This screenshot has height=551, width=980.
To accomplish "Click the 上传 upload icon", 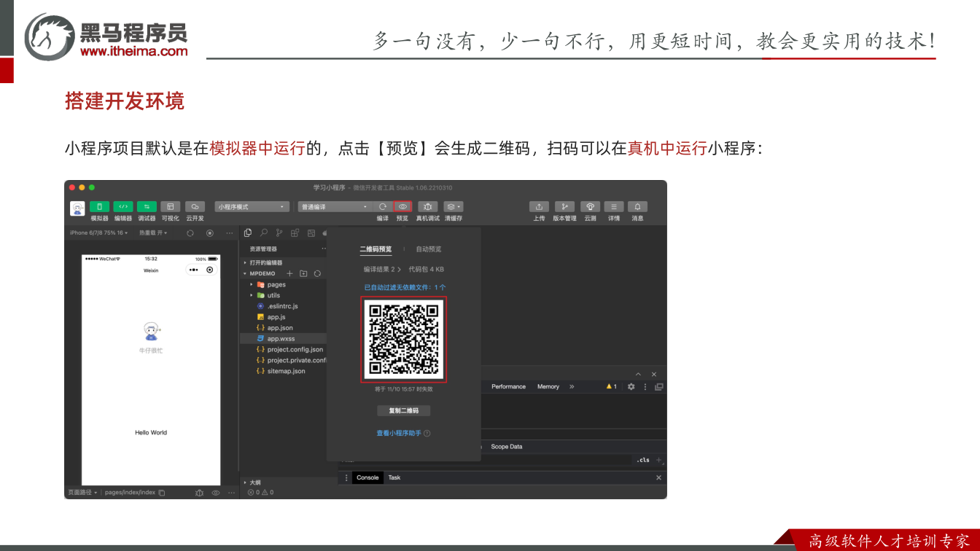I will click(539, 207).
